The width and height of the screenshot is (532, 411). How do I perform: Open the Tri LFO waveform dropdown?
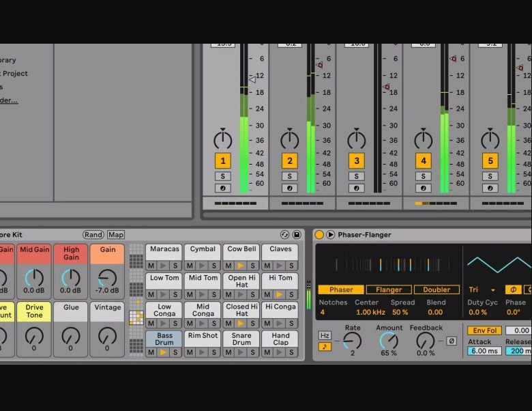[482, 290]
